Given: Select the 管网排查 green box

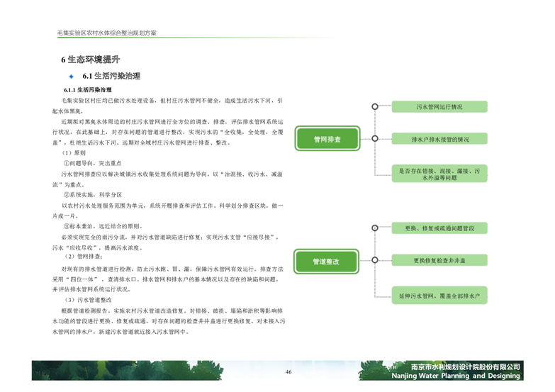Looking at the screenshot, I should 327,139.
